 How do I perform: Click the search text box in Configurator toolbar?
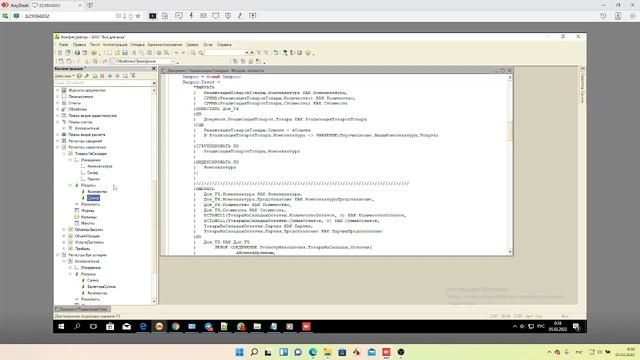[x=225, y=53]
